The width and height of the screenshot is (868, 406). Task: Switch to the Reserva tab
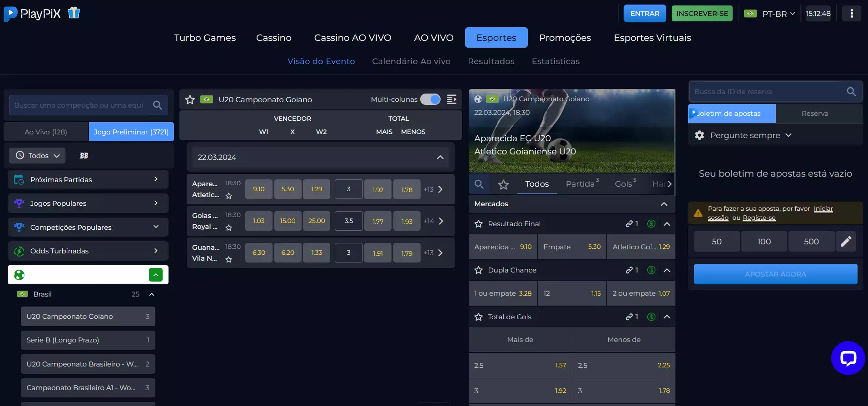point(814,114)
